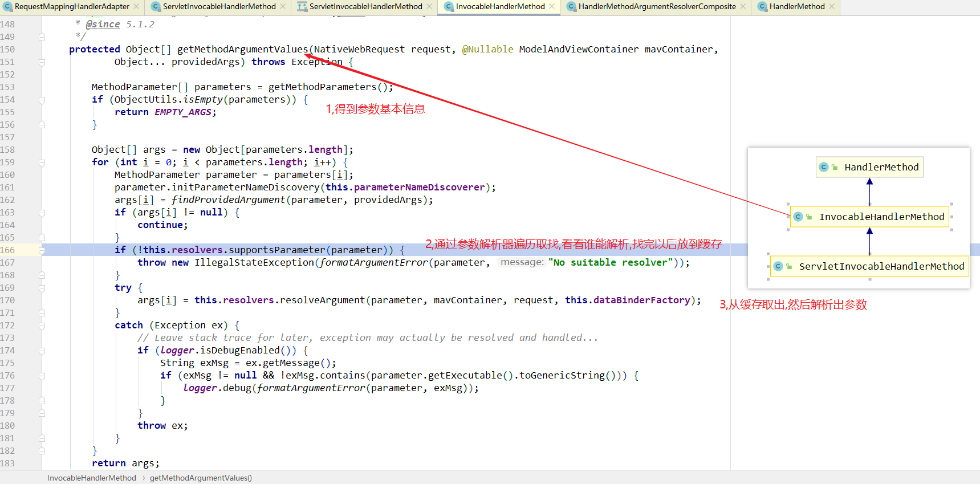Click "return args;" statement
This screenshot has height=484, width=980.
coord(126,463)
